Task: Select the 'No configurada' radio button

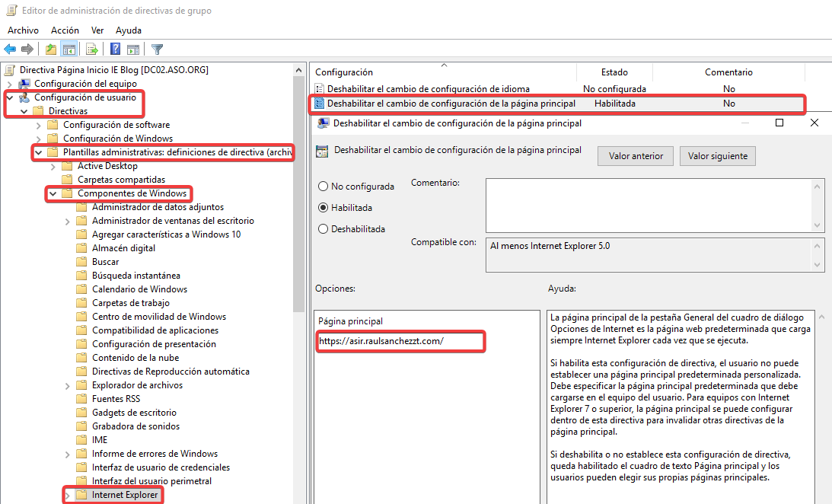Action: [324, 186]
